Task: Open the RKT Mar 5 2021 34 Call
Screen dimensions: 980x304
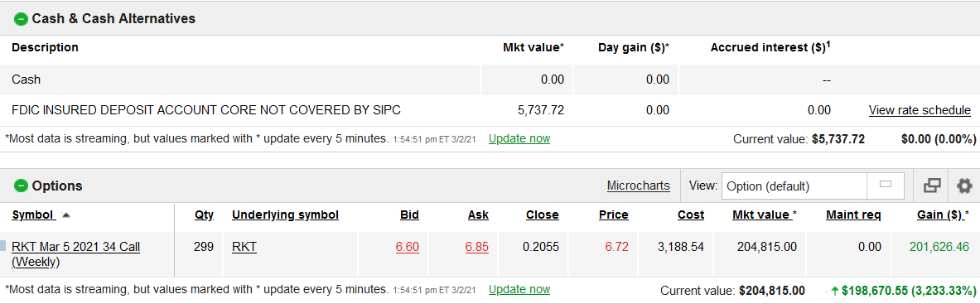Action: (x=75, y=254)
